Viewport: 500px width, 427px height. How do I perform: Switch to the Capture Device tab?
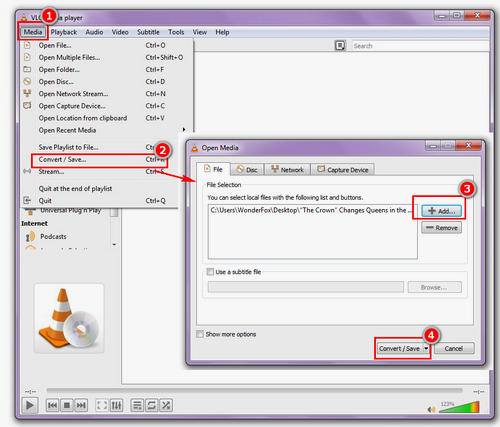(x=343, y=170)
